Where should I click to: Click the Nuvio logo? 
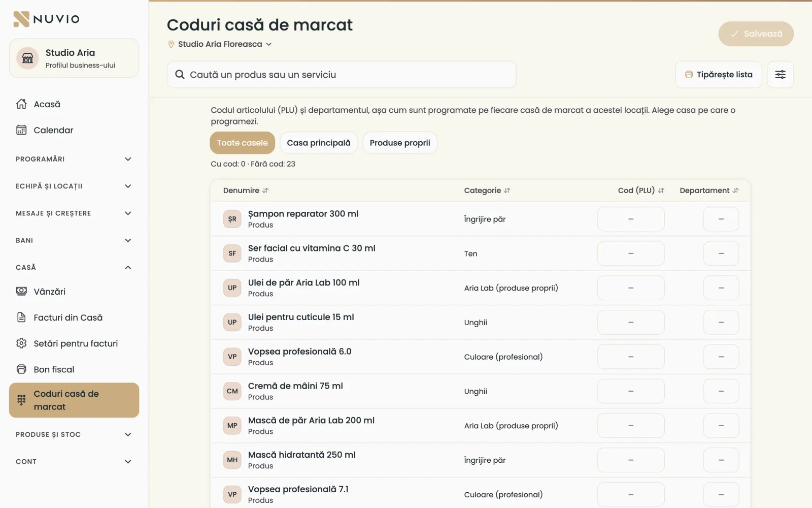pos(46,19)
